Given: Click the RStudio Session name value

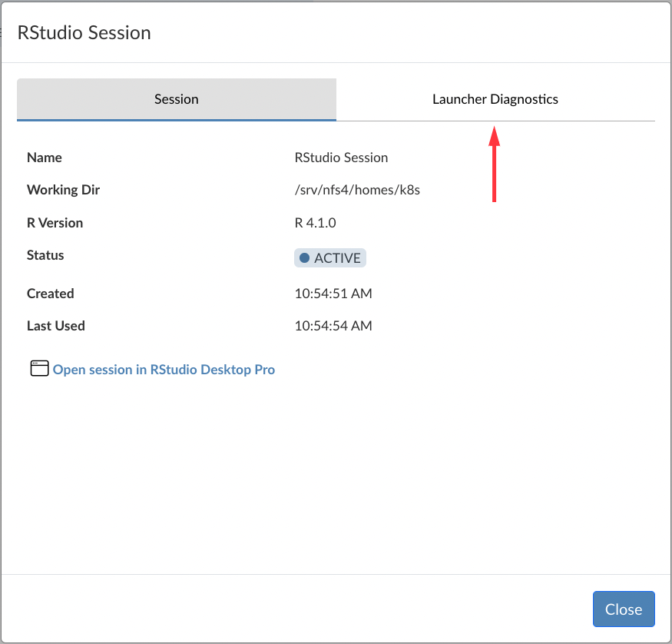Looking at the screenshot, I should click(x=341, y=158).
